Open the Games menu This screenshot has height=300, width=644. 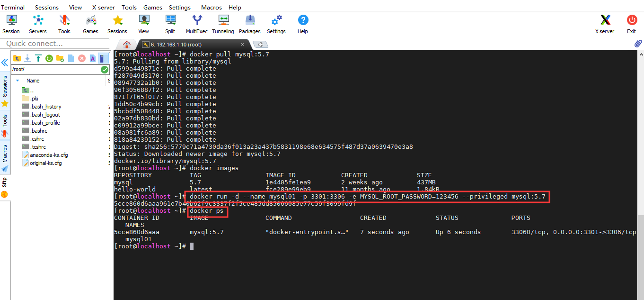click(153, 7)
